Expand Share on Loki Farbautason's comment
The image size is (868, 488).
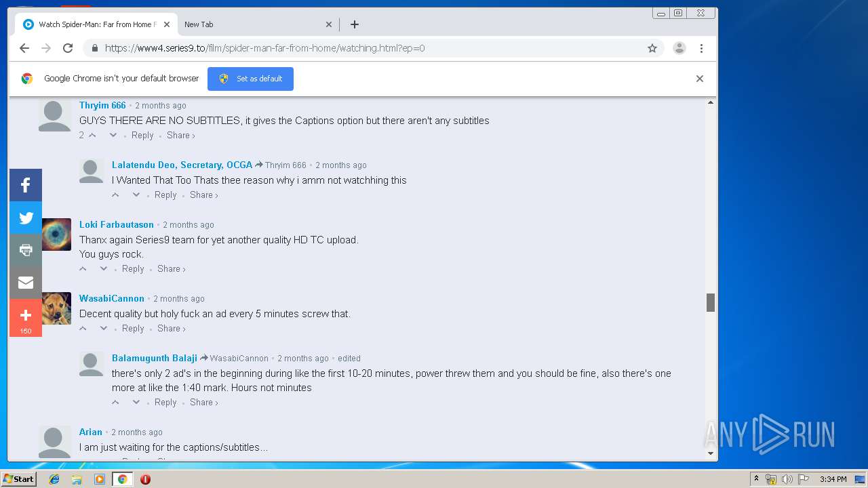click(171, 269)
